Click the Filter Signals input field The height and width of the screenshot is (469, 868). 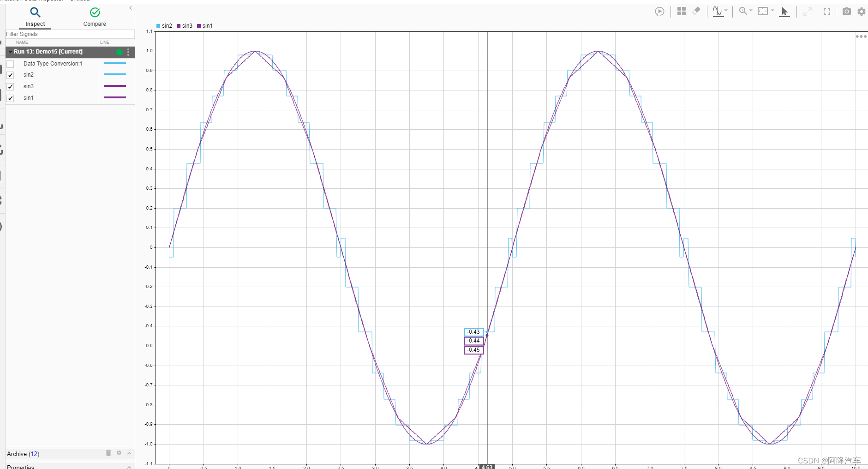70,34
